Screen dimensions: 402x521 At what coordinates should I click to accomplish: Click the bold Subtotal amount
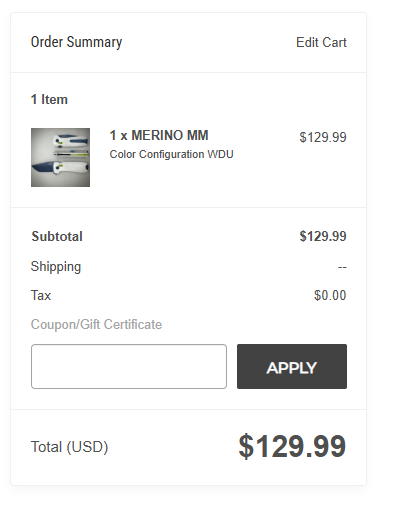coord(323,236)
